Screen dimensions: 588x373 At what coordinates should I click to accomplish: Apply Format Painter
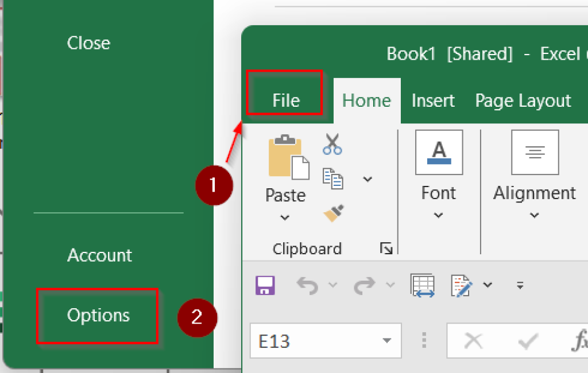(x=332, y=212)
